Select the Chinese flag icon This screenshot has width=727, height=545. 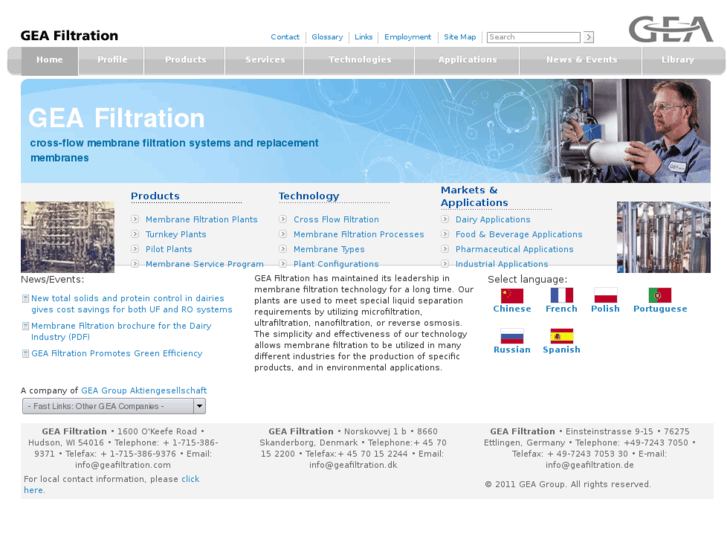(512, 295)
